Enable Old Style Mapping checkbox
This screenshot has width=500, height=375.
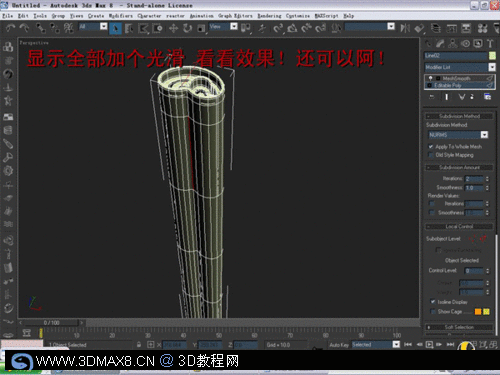[431, 155]
